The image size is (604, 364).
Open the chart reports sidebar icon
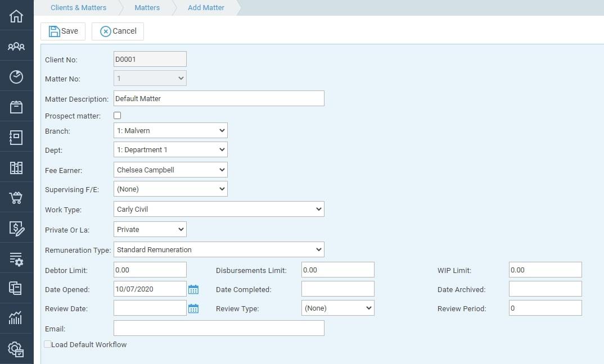(16, 318)
